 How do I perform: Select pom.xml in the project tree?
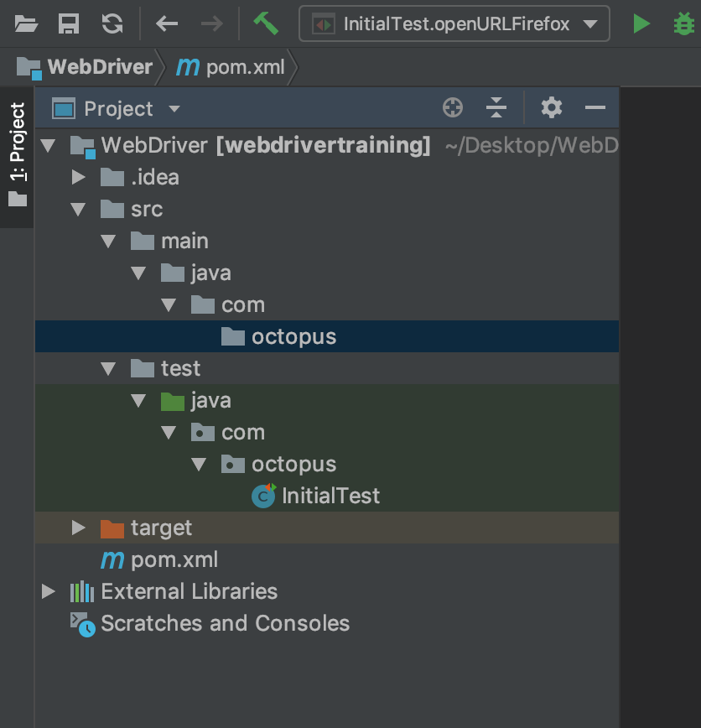174,559
